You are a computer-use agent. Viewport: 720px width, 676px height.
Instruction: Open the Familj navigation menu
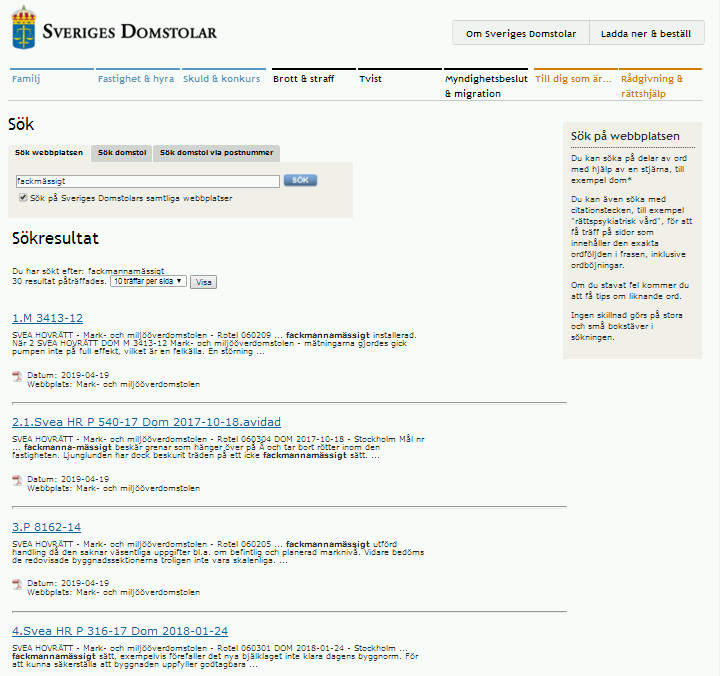pyautogui.click(x=27, y=79)
